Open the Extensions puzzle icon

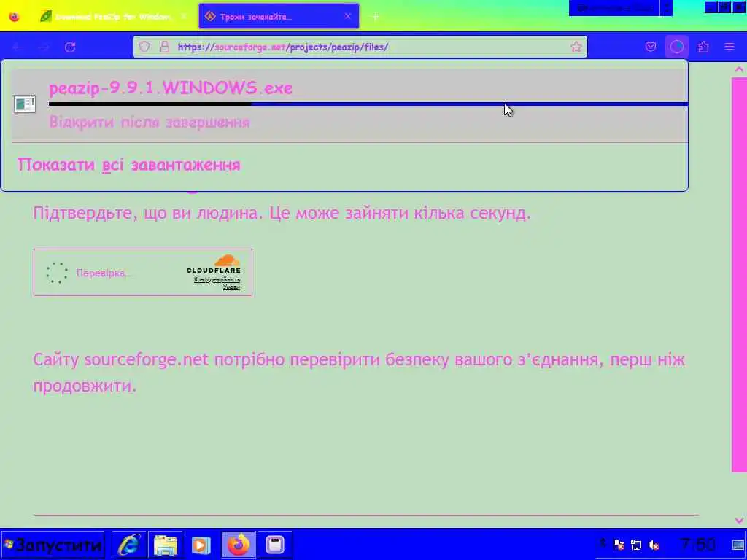pos(703,47)
